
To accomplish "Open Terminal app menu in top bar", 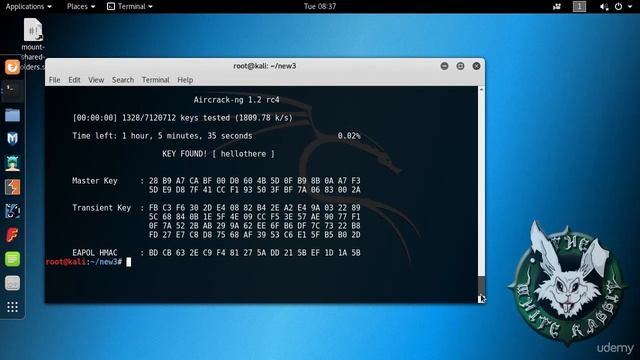I will click(x=130, y=7).
